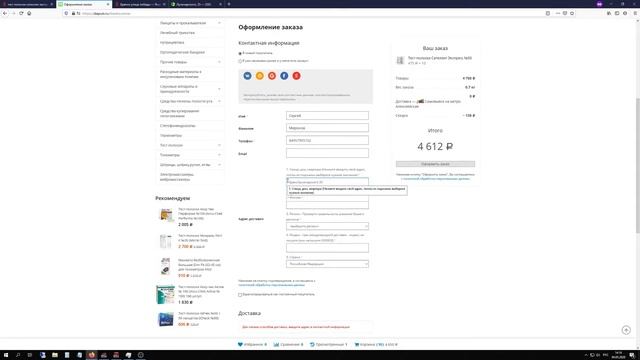The width and height of the screenshot is (640, 360).
Task: Open 'Лечебный трикотаж' sidebar menu item
Action: click(177, 33)
